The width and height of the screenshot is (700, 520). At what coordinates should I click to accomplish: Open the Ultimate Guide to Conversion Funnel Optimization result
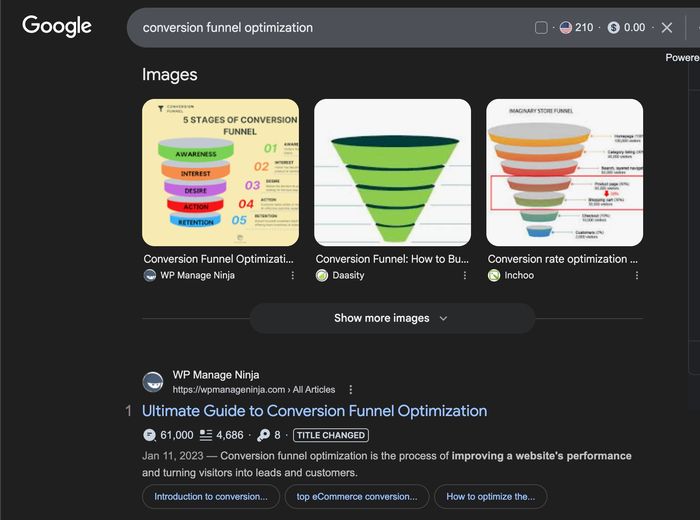[314, 411]
